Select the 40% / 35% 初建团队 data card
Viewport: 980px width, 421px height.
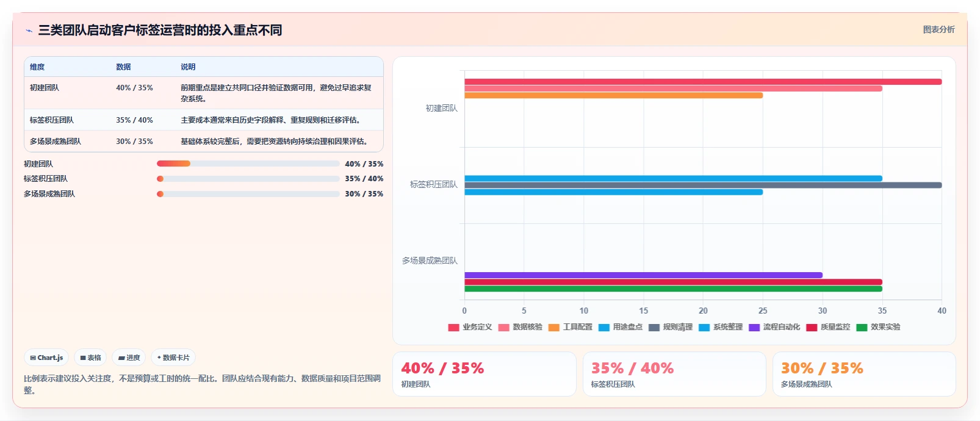[x=485, y=374]
